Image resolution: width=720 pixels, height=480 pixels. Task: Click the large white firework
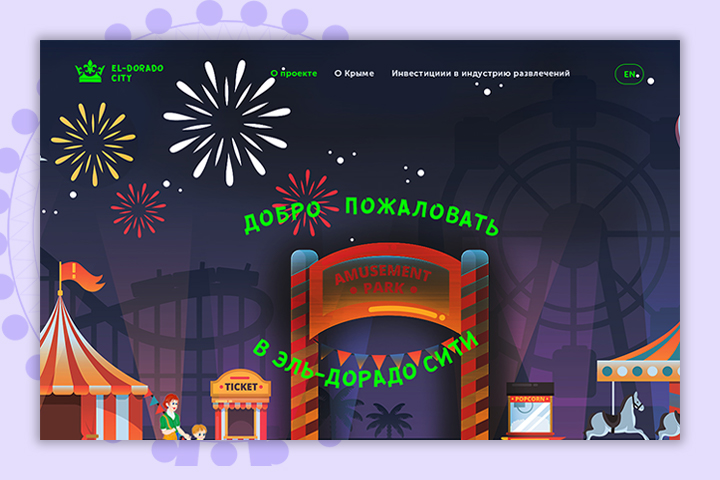pyautogui.click(x=227, y=123)
